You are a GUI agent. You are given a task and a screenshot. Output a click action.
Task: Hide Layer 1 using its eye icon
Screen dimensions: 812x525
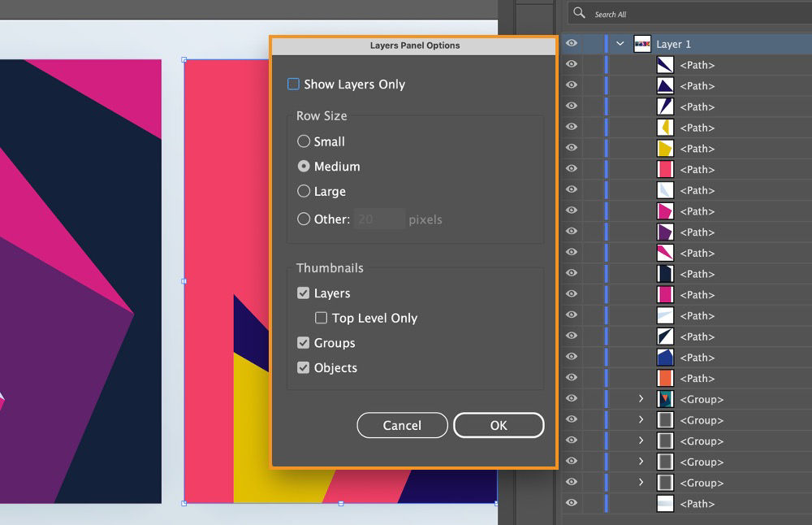572,43
